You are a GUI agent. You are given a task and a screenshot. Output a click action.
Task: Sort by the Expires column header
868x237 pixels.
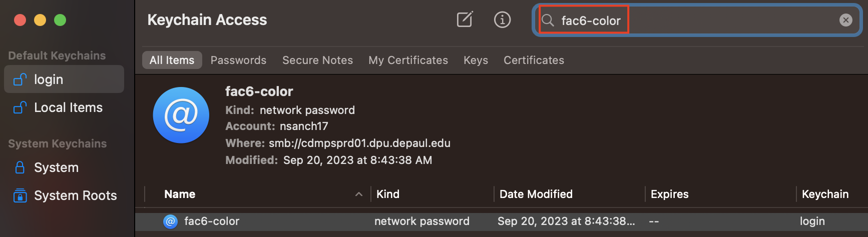coord(670,194)
